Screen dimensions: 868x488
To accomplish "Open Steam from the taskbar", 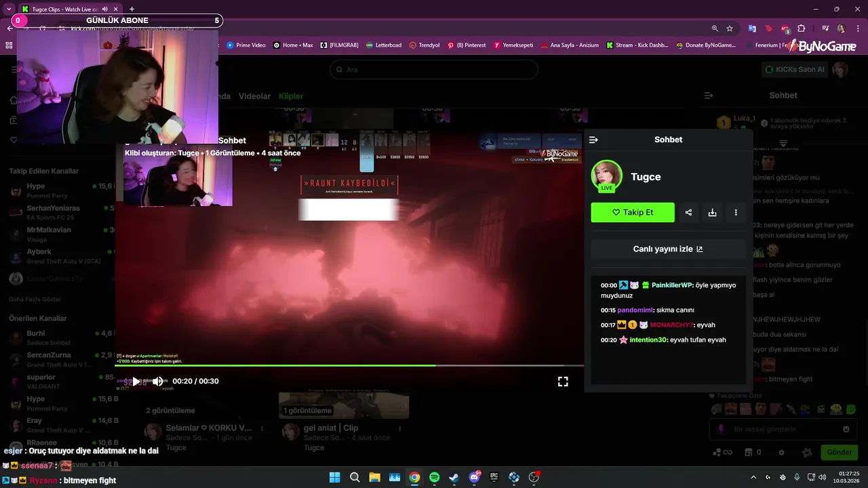I will point(454,477).
